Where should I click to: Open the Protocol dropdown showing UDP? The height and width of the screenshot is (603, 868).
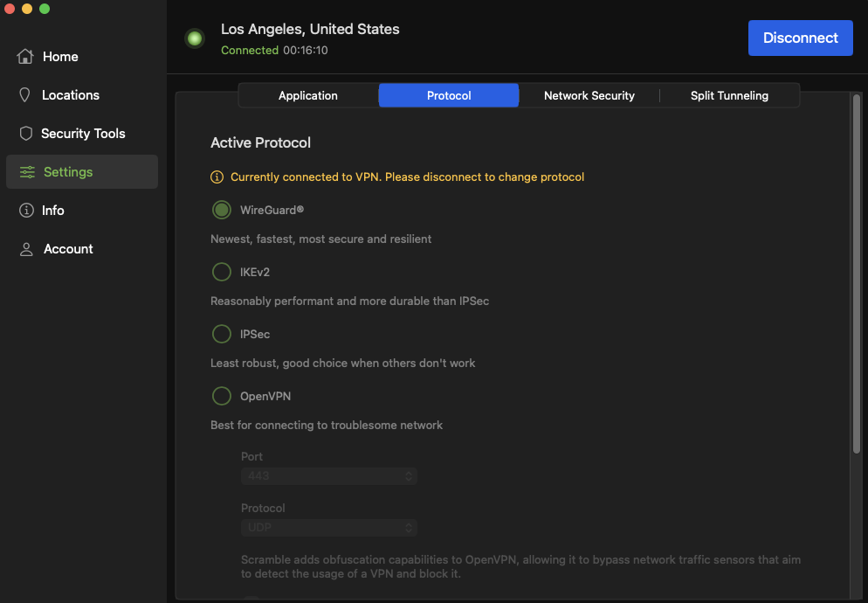pos(328,527)
